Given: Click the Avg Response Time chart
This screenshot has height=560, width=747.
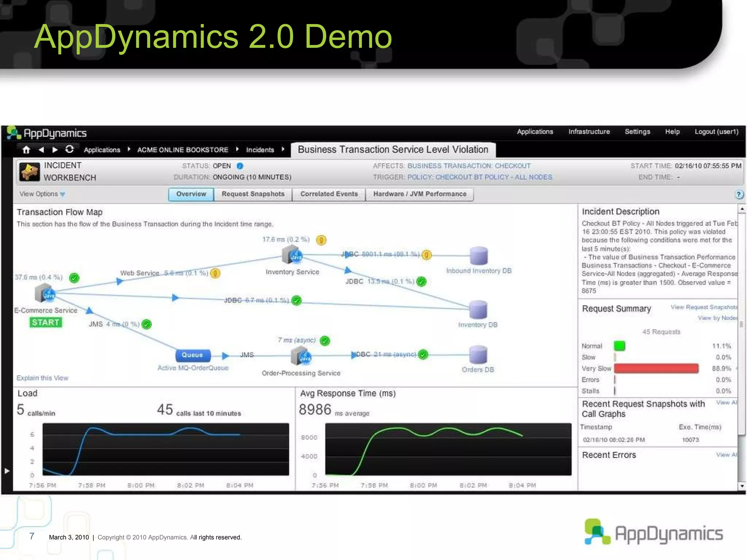Looking at the screenshot, I should [448, 449].
